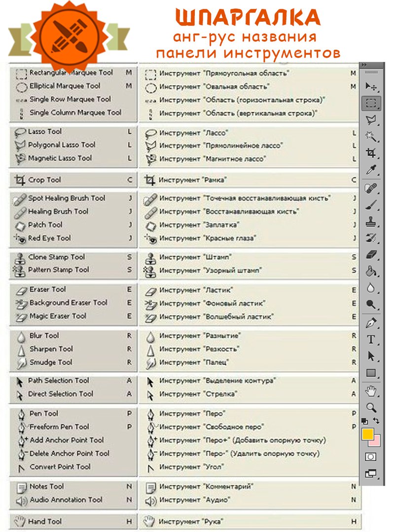396x532 pixels.
Task: Choose the Smudge Tool entry
Action: (x=73, y=363)
